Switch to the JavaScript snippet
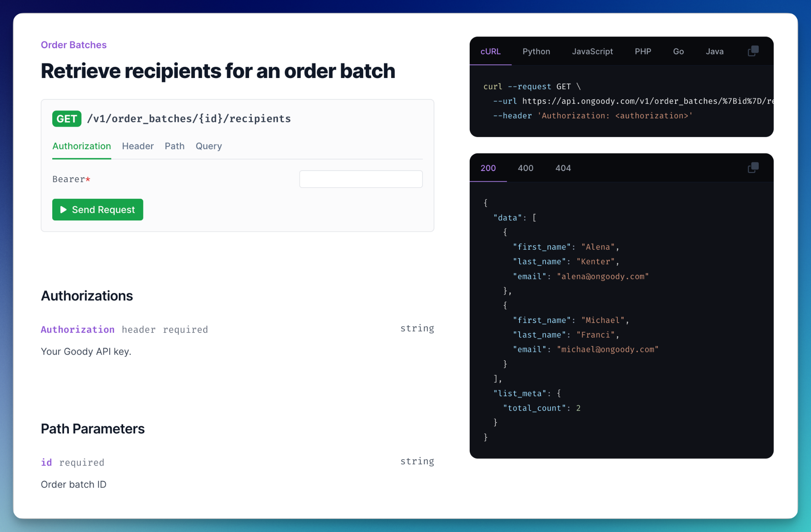This screenshot has width=811, height=532. click(x=592, y=51)
